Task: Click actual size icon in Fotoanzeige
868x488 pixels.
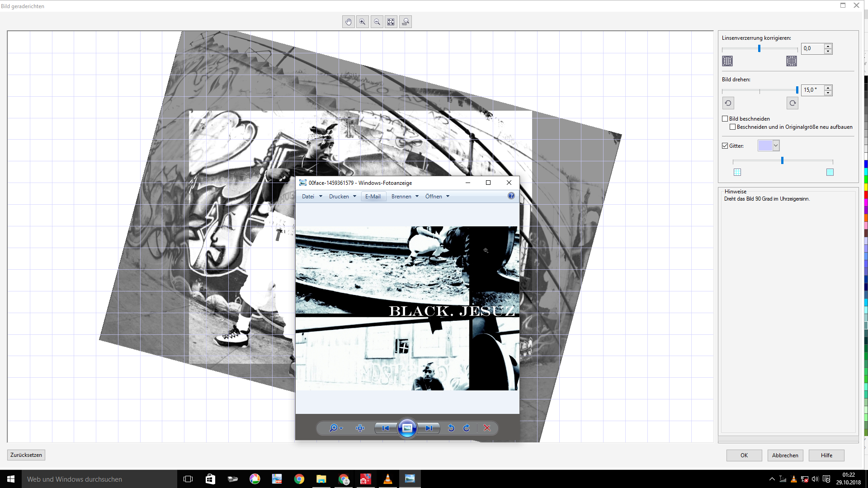Action: tap(360, 428)
